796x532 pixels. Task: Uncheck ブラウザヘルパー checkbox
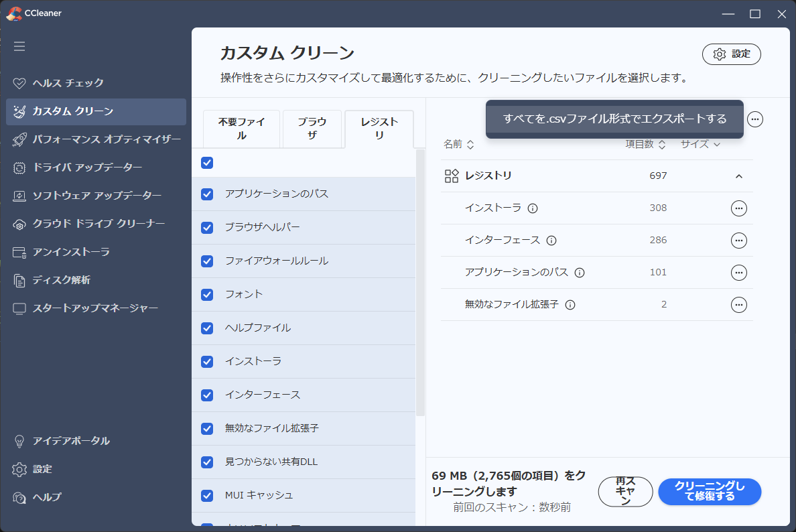pyautogui.click(x=207, y=228)
